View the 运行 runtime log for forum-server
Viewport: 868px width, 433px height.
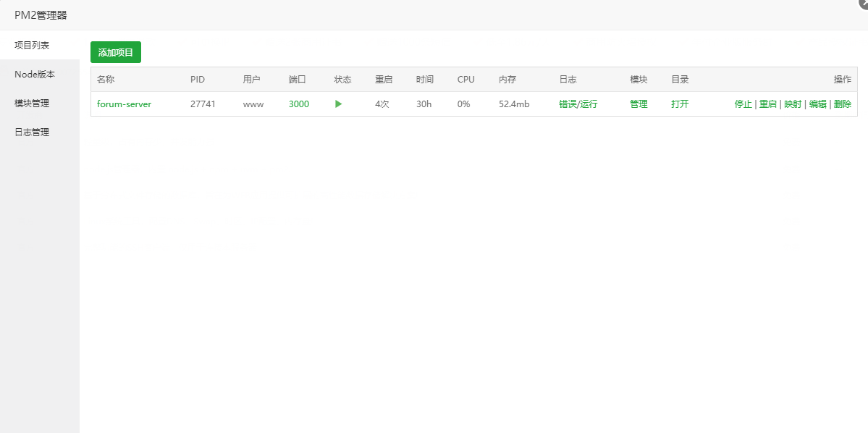tap(588, 104)
